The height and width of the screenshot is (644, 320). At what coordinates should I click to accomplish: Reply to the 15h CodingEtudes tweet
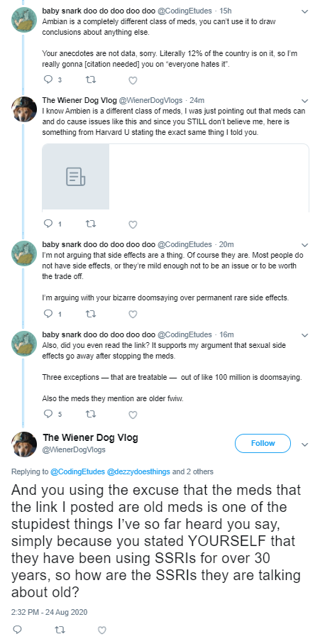tap(48, 80)
